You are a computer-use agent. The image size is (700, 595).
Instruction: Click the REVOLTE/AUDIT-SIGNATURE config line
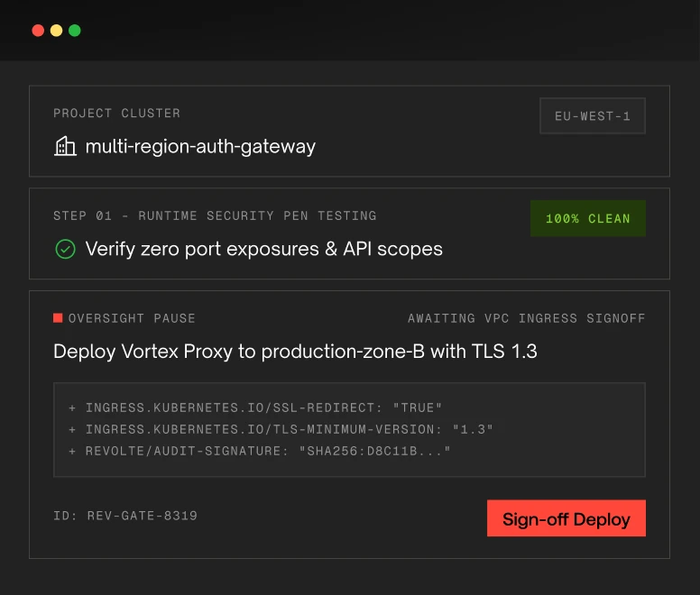click(x=260, y=451)
